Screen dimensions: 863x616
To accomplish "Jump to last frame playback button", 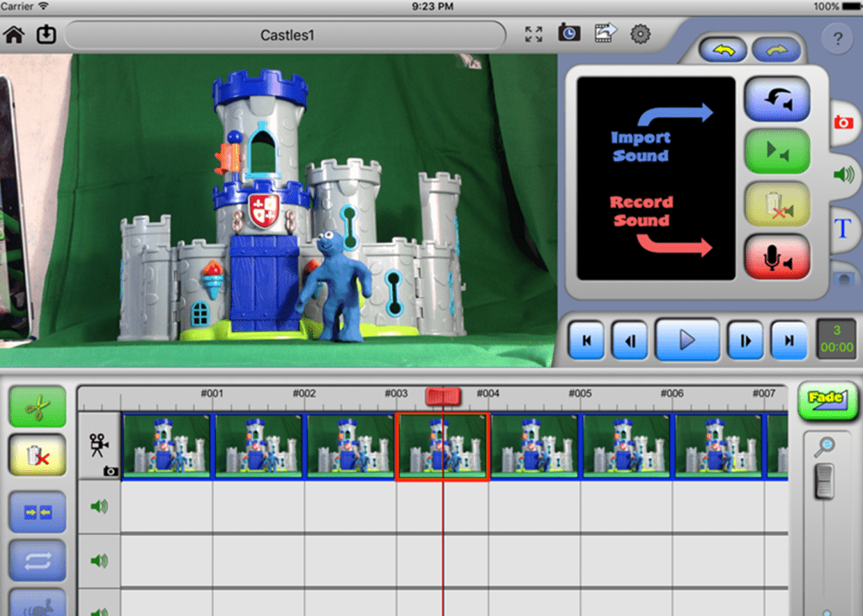I will (x=789, y=340).
